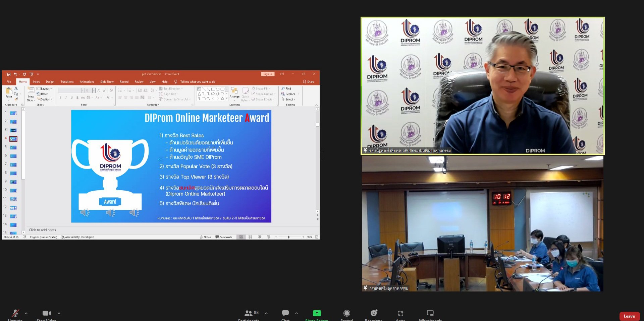Image resolution: width=644 pixels, height=321 pixels.
Task: Fit slide to current window icon
Action: tap(317, 237)
